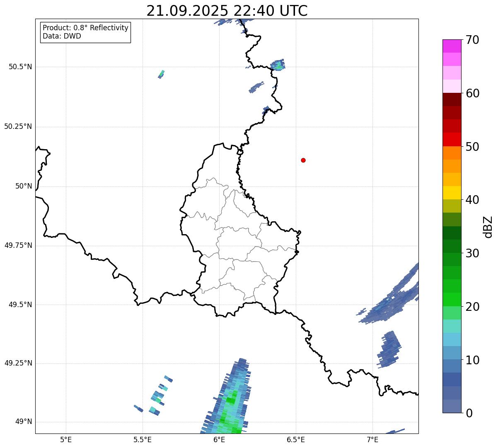Click the small radar echo near 50.5°N 6.4°E

[x=278, y=65]
